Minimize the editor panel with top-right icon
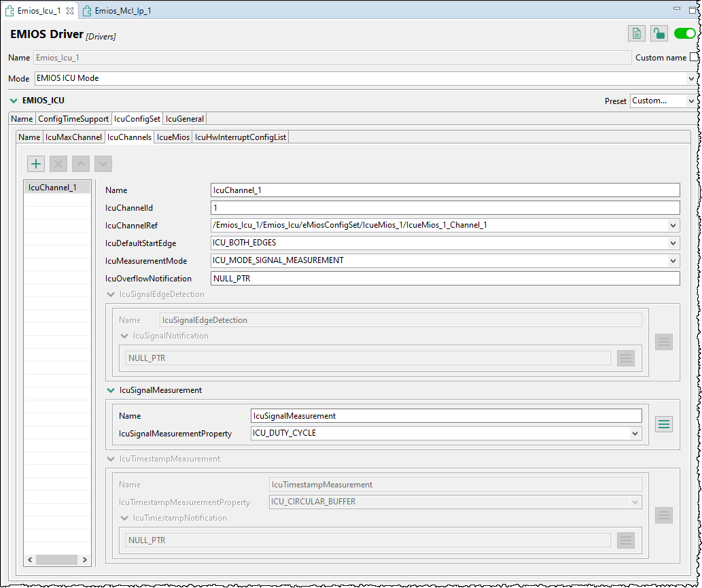This screenshot has width=702, height=588. (x=677, y=9)
